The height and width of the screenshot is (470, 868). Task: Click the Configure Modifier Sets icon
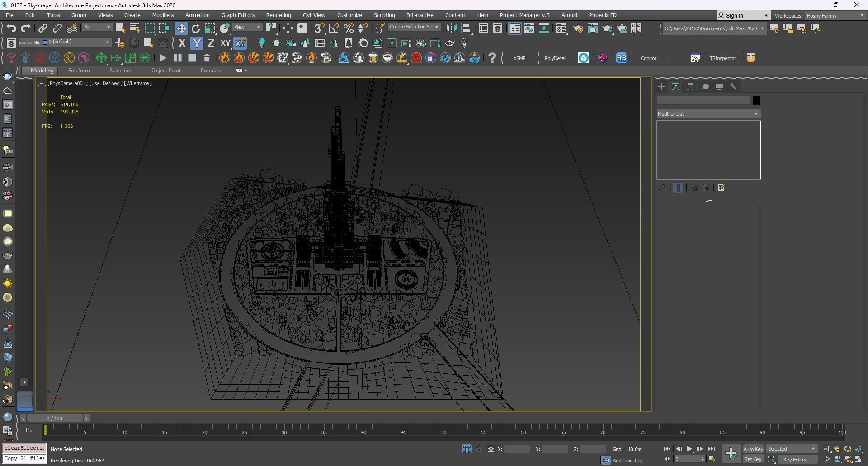point(722,188)
